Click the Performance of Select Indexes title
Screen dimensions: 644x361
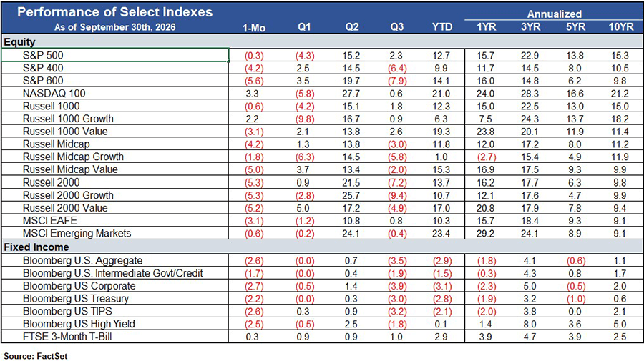(115, 12)
